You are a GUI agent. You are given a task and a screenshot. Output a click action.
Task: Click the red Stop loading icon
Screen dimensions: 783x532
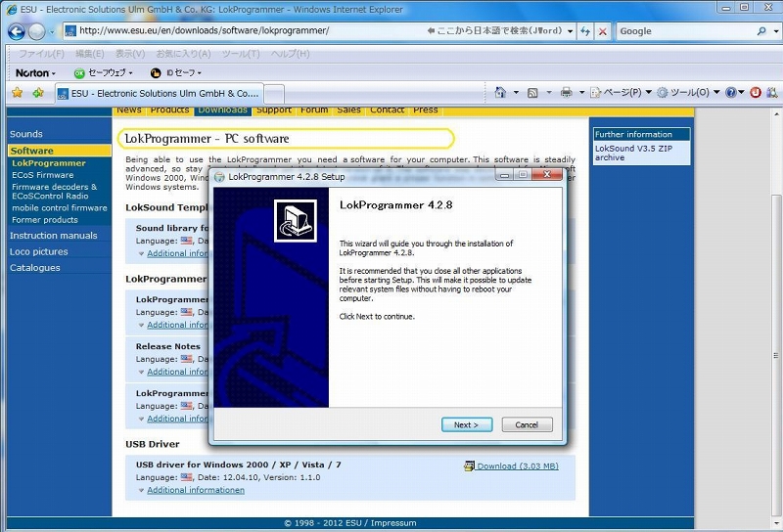click(603, 31)
